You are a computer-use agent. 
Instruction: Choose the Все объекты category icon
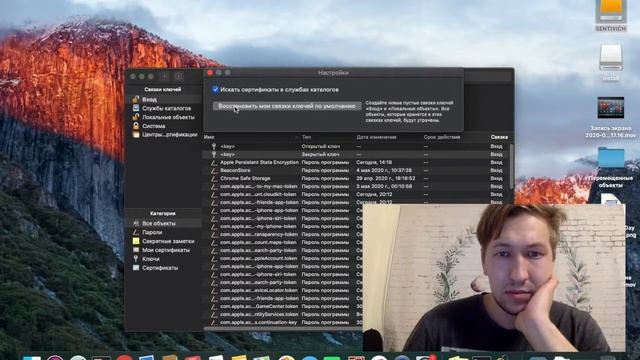[136, 223]
